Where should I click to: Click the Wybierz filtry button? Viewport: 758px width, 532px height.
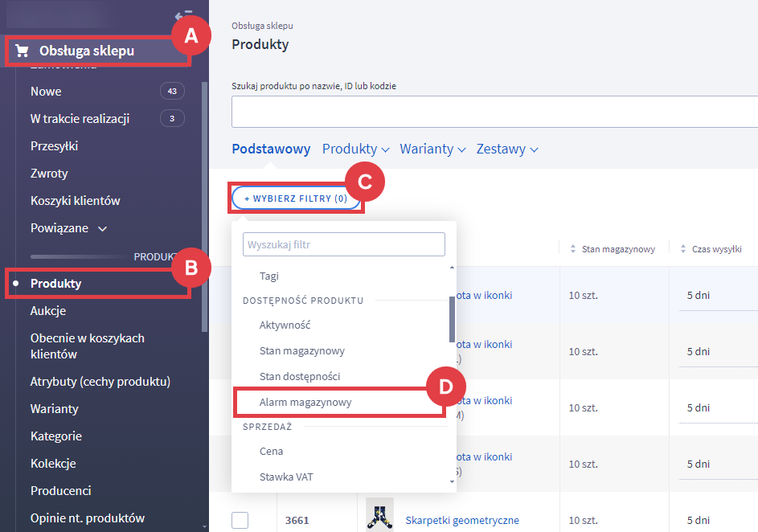pyautogui.click(x=296, y=198)
